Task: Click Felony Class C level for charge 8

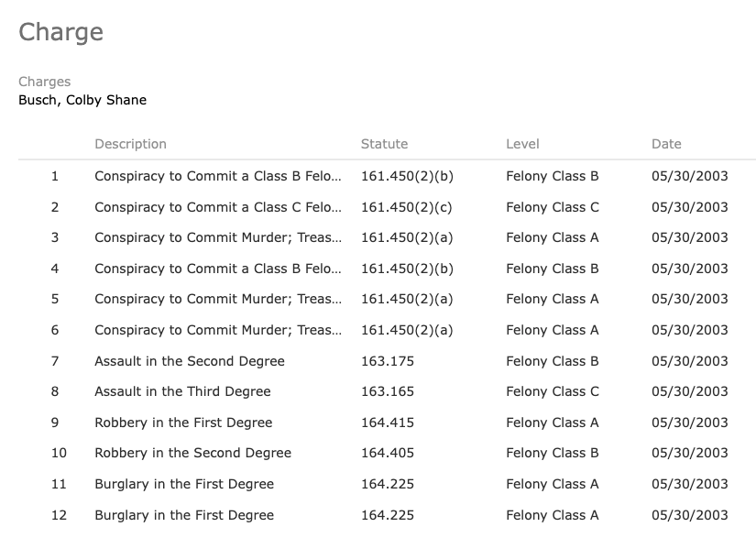Action: pos(553,391)
